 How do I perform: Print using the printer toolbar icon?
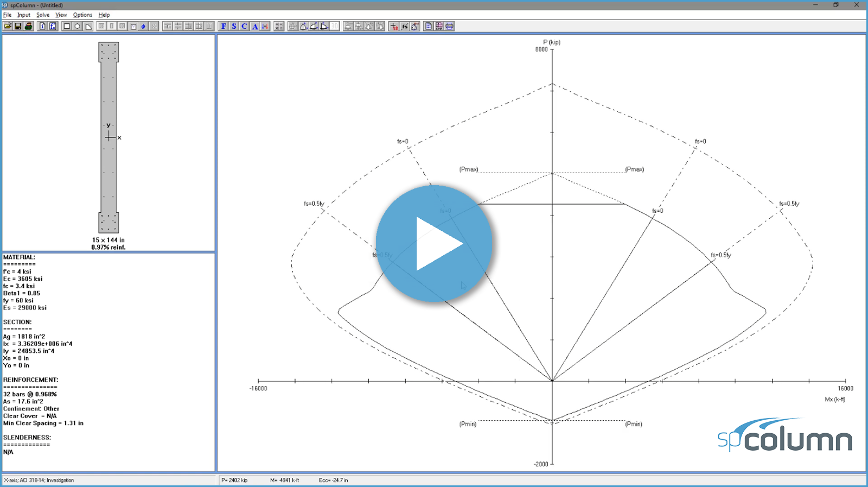[x=28, y=26]
